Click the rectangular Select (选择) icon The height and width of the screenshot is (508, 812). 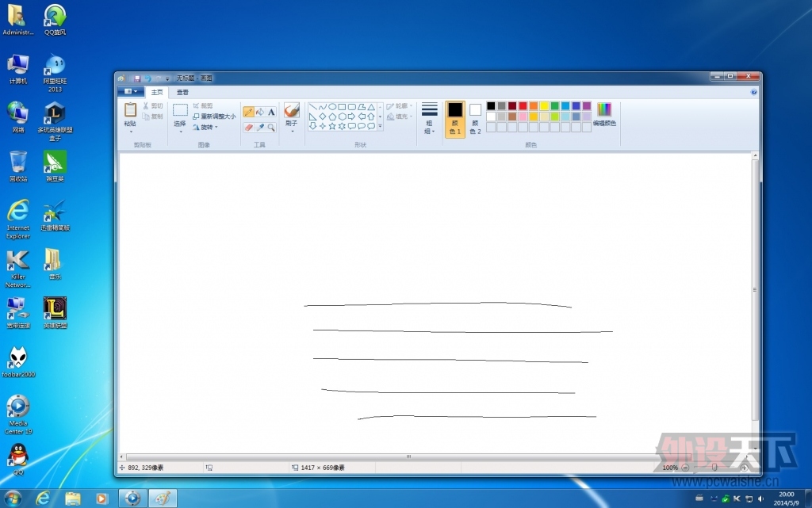click(x=180, y=109)
